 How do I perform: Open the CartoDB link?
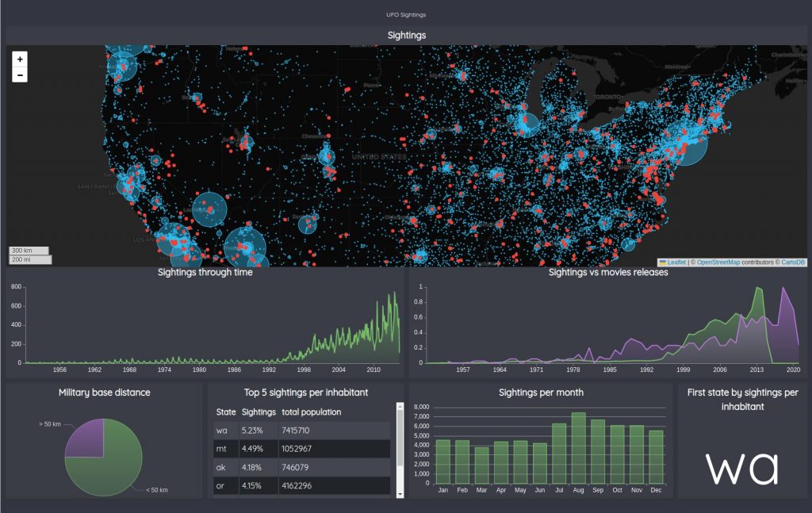[x=791, y=262]
